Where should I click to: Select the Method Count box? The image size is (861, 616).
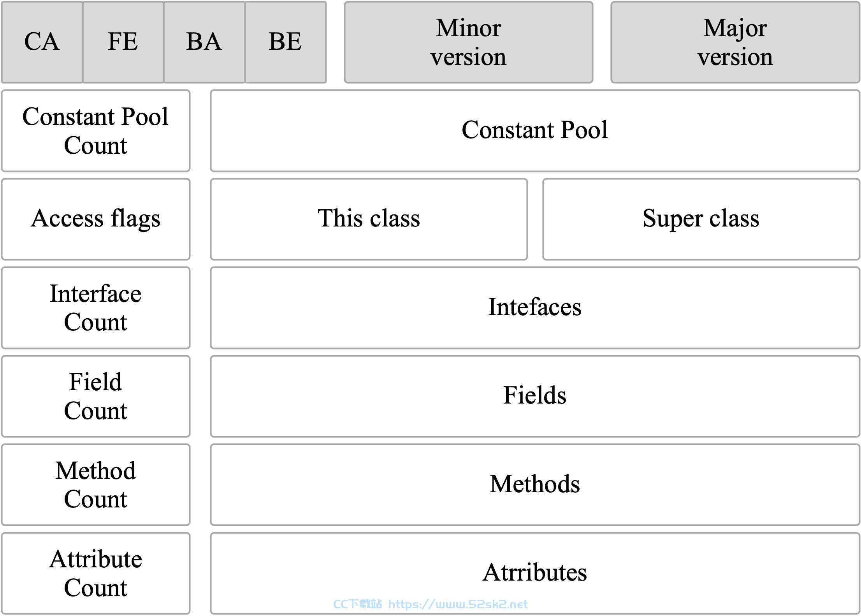tap(96, 485)
